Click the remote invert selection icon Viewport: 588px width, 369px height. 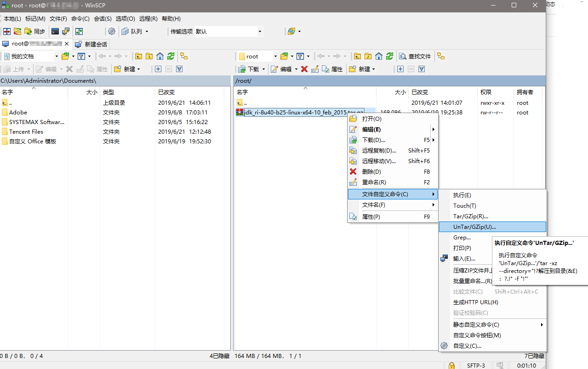[422, 69]
